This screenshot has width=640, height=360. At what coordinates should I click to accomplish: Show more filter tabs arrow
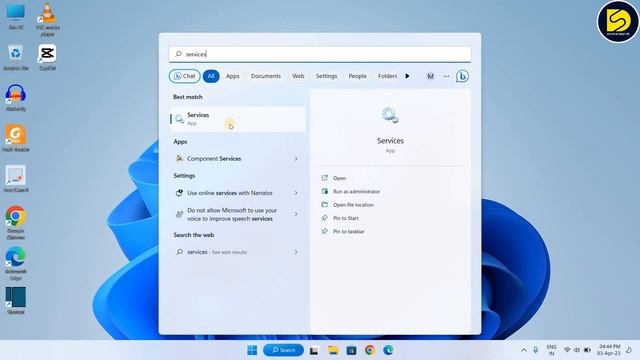point(407,76)
